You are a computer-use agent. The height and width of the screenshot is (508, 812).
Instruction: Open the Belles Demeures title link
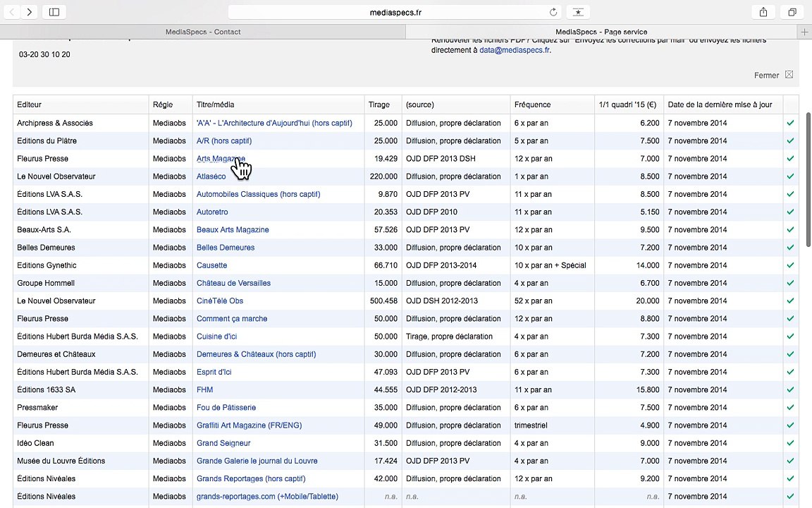226,247
